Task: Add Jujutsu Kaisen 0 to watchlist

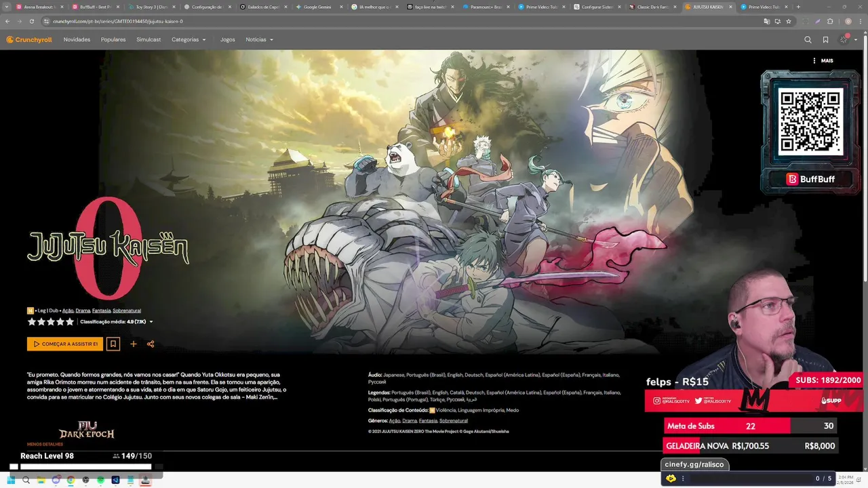Action: point(113,344)
